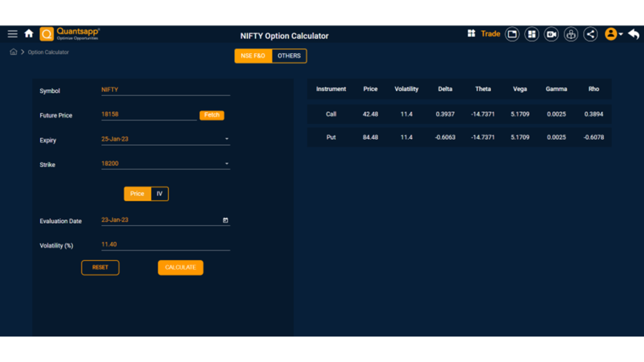Viewport: 644px width, 362px height.
Task: Open the Trade menu item
Action: 490,34
